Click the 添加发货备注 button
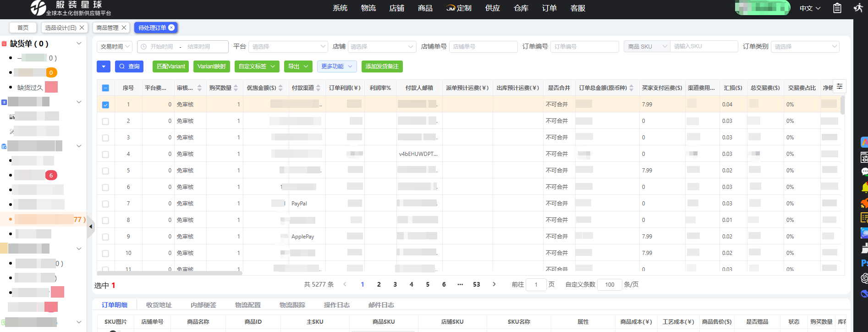868x332 pixels. tap(382, 66)
